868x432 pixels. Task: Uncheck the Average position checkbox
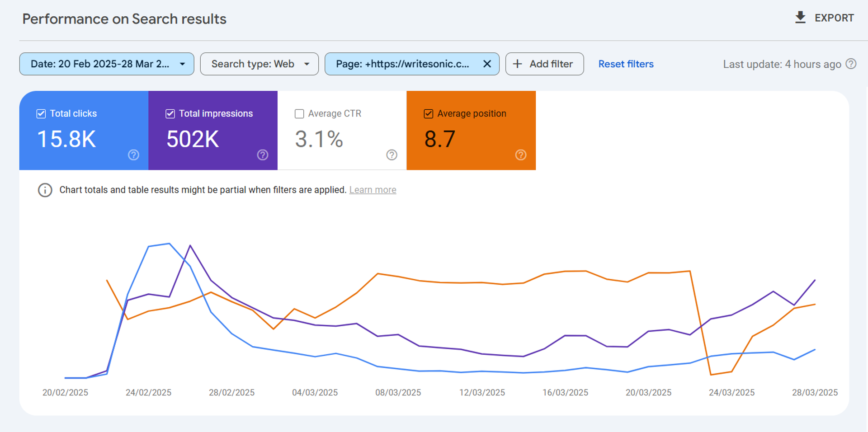429,113
